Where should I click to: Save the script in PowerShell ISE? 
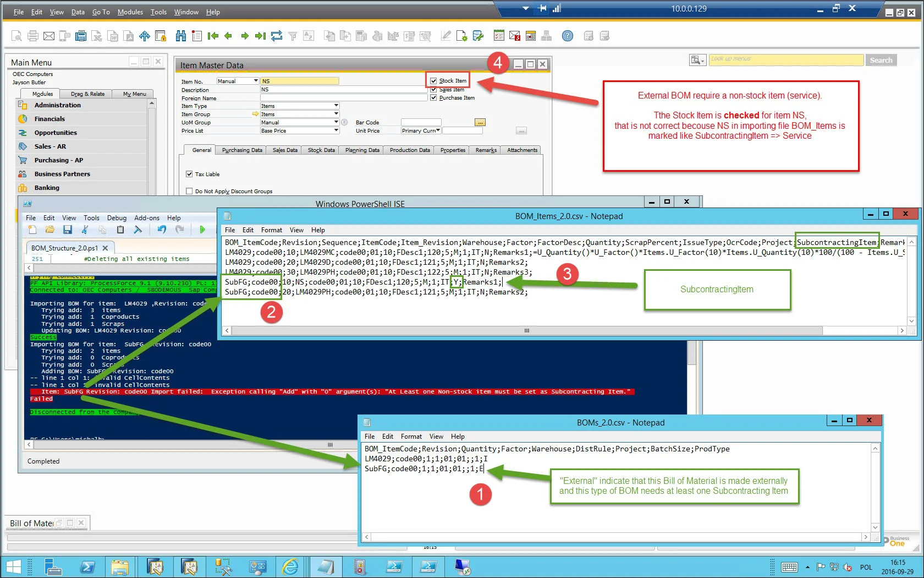(x=68, y=230)
